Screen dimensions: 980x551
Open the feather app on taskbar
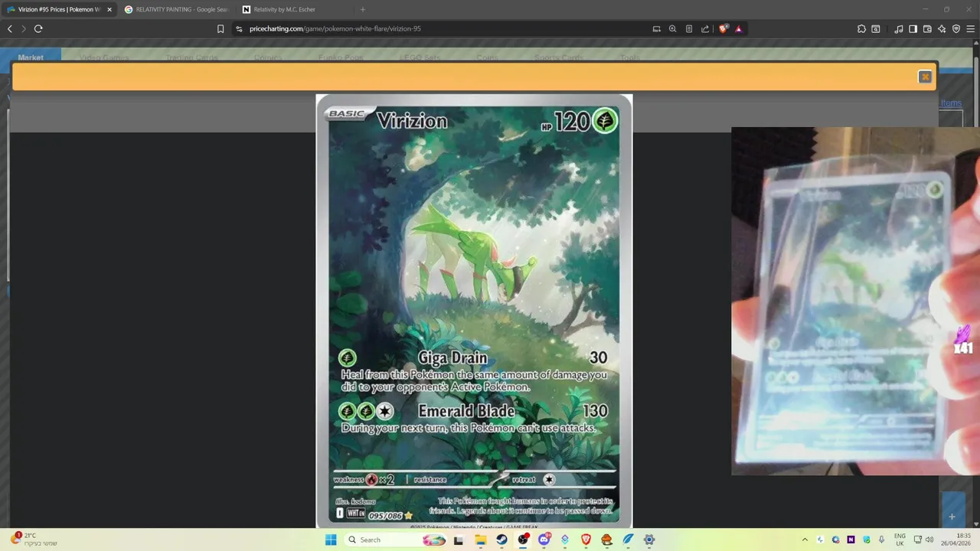coord(628,540)
